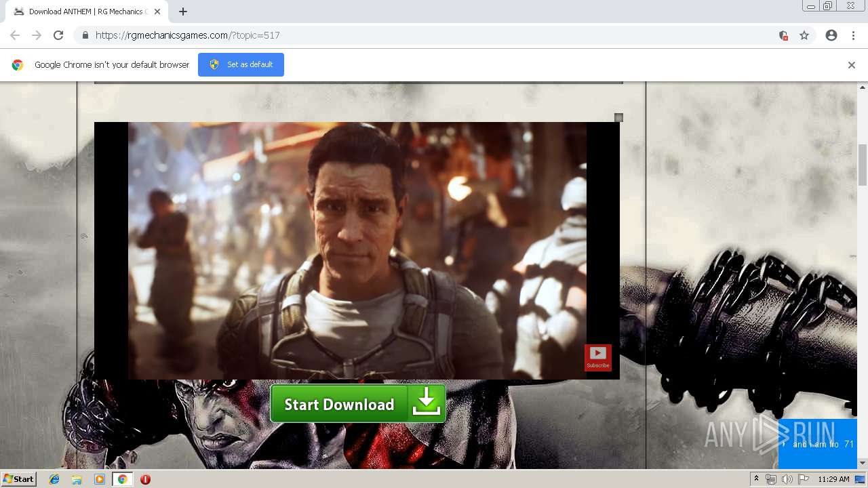Switch to Chrome taskbar button
The width and height of the screenshot is (868, 488).
tap(123, 479)
